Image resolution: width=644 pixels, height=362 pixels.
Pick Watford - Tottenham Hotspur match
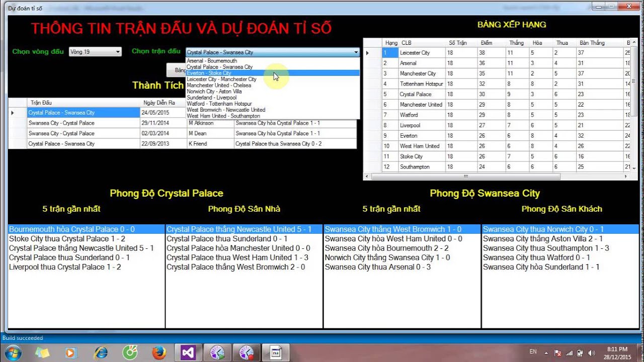click(273, 104)
